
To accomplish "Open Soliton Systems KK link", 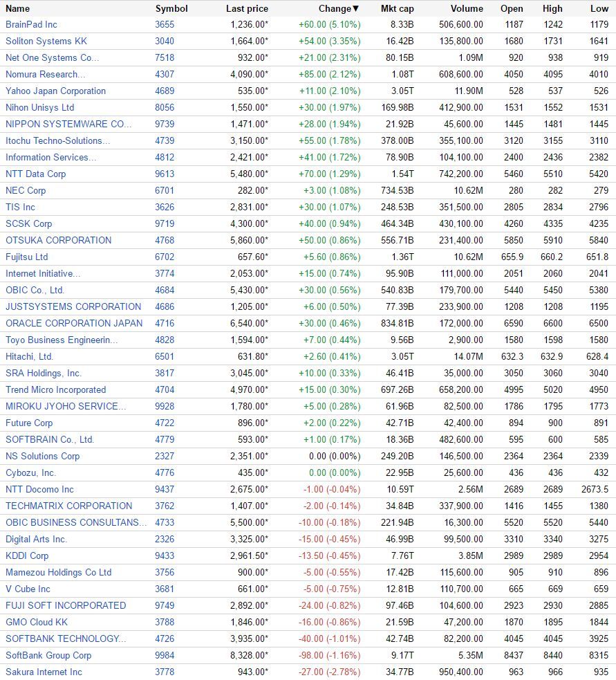I will (46, 42).
